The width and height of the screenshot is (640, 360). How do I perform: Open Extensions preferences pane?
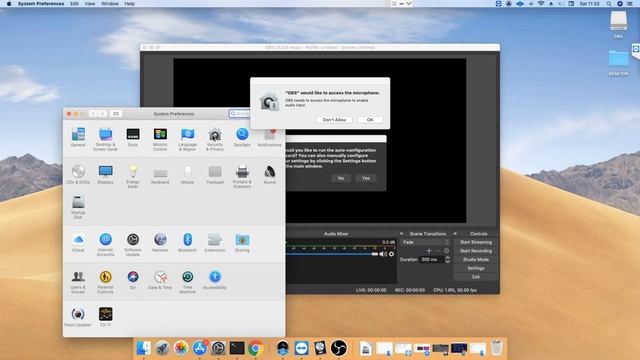(x=215, y=242)
